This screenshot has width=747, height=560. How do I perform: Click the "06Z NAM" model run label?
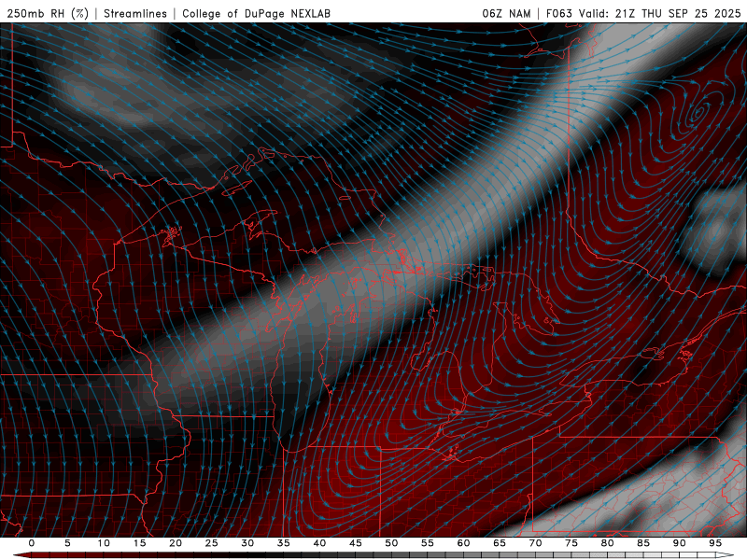(x=506, y=13)
